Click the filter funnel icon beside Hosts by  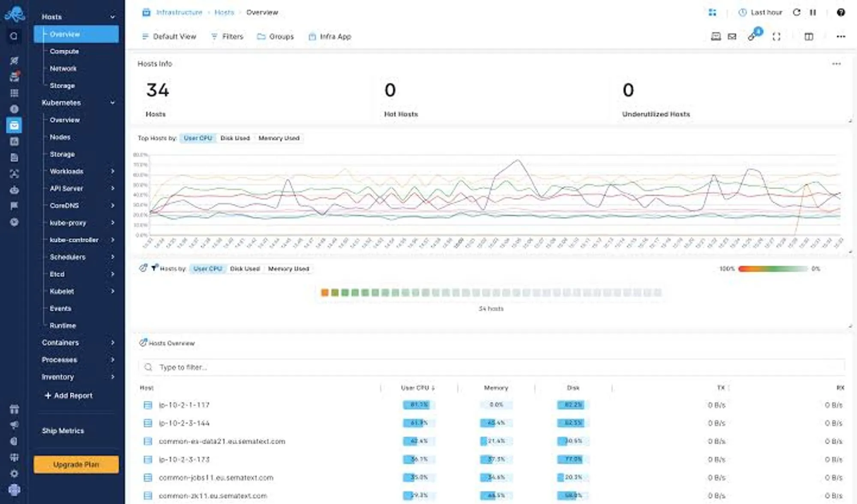click(154, 268)
